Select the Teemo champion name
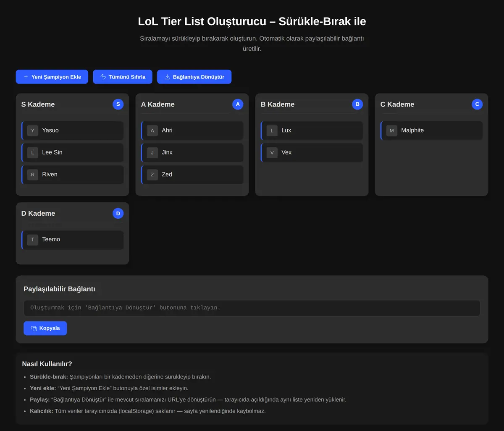Image resolution: width=504 pixels, height=431 pixels. (x=51, y=240)
